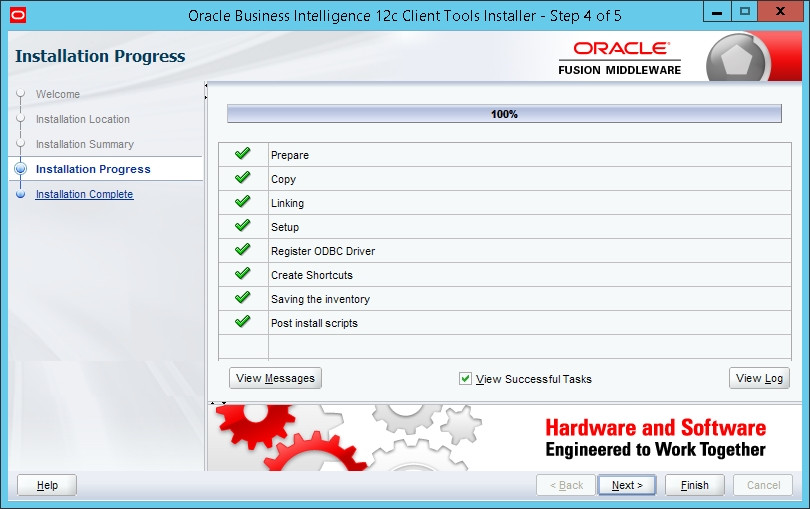Click the Finish button
The height and width of the screenshot is (509, 810).
pyautogui.click(x=694, y=485)
